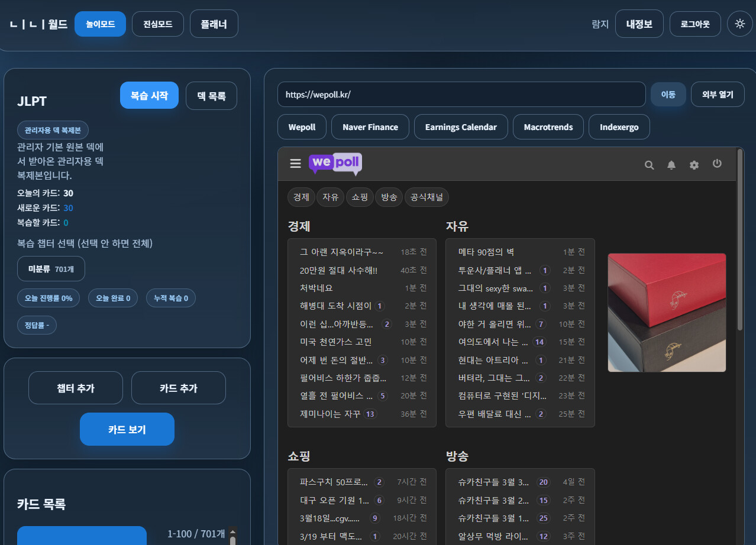Viewport: 756px width, 545px height.
Task: Open the Indexergo bookmark
Action: coord(619,127)
